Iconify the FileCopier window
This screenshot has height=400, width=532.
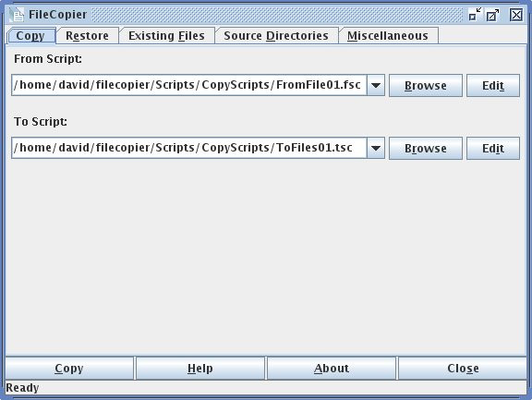click(x=475, y=15)
